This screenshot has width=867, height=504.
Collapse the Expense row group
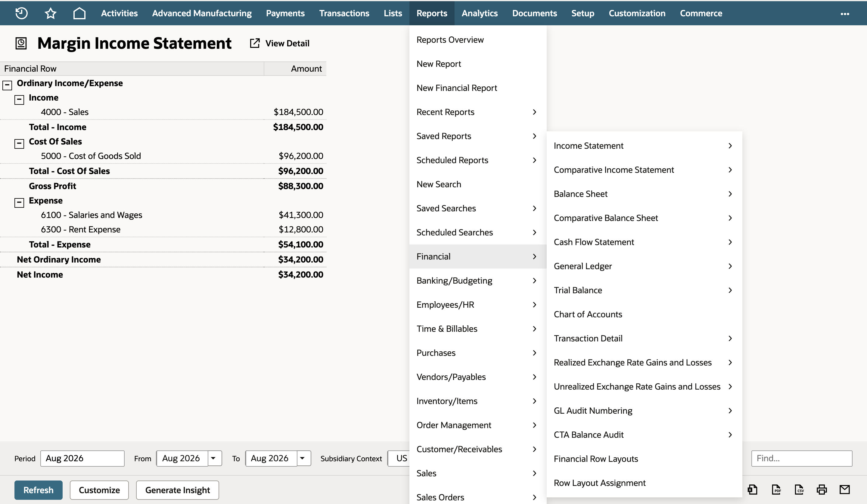click(19, 203)
